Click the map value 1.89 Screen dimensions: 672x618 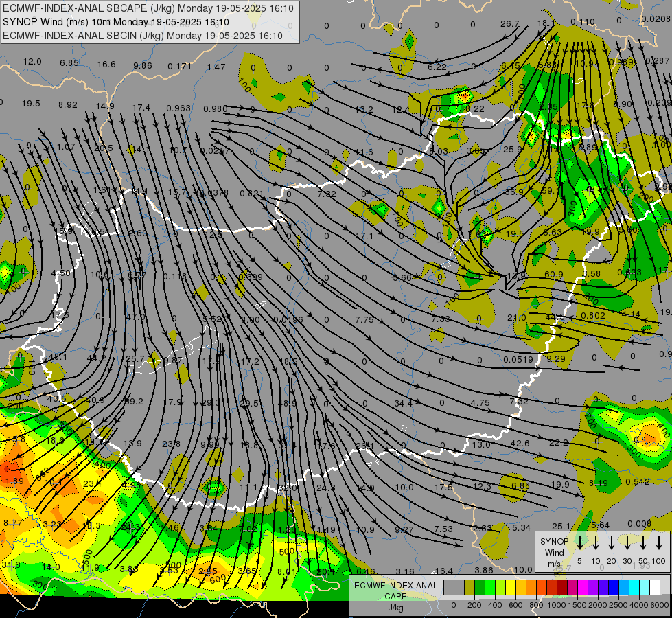point(14,481)
